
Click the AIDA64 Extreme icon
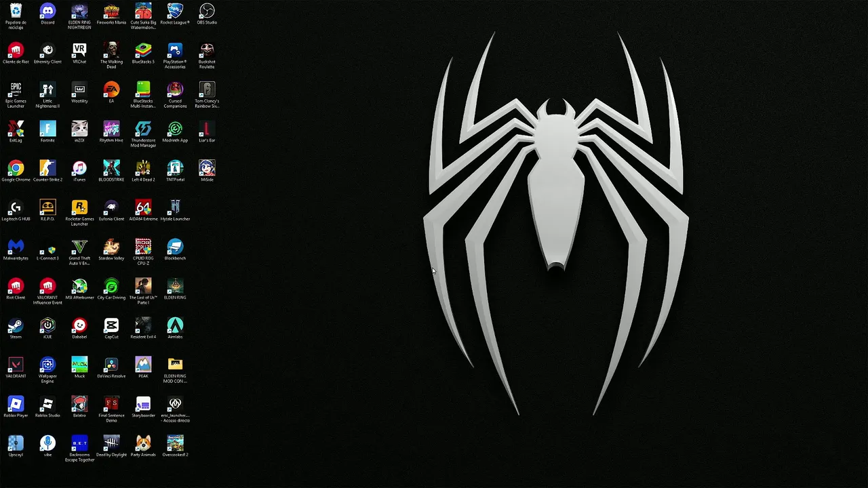click(143, 208)
